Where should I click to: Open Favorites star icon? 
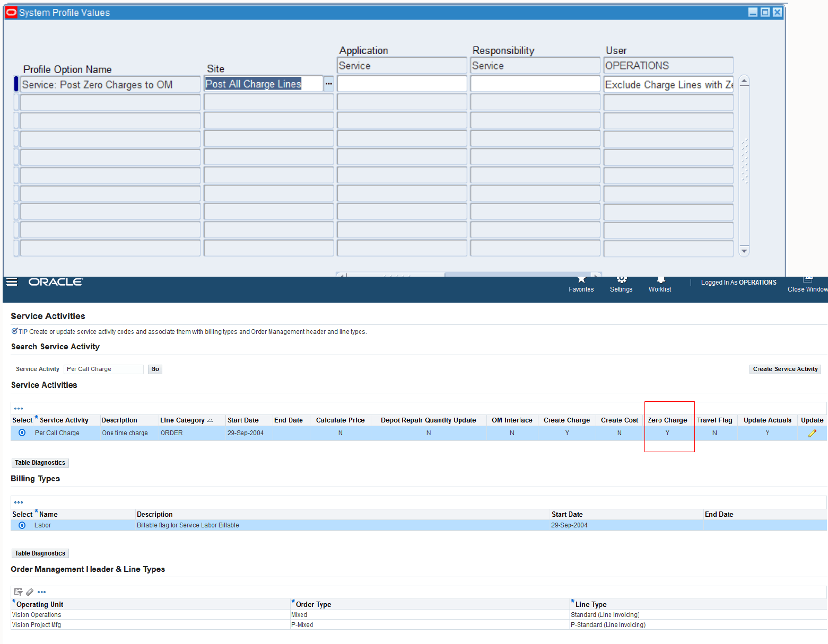(x=581, y=279)
